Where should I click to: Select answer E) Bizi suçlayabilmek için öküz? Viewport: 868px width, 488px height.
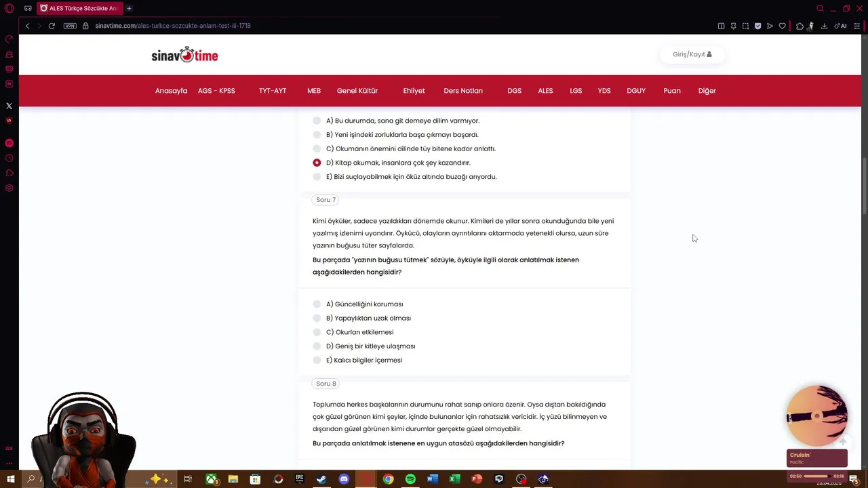tap(317, 176)
